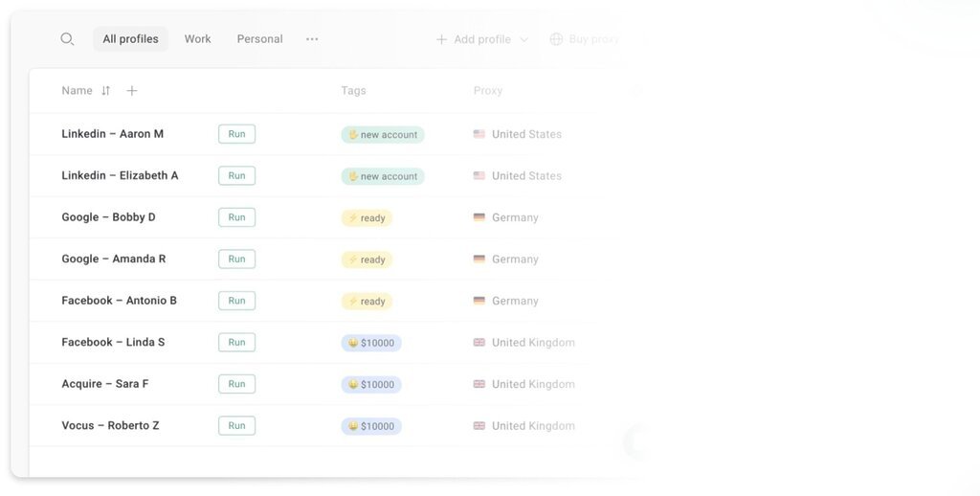980x496 pixels.
Task: Click United States proxy for Elizabeth A
Action: [527, 176]
